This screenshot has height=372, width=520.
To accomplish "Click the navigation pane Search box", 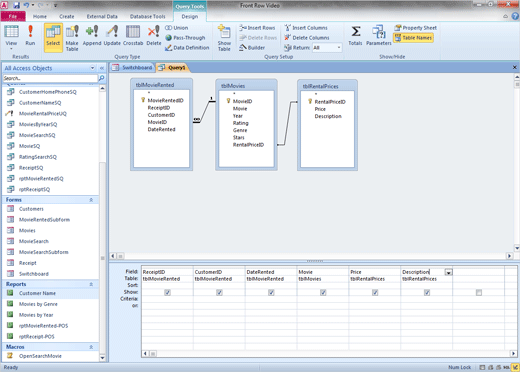I will [x=50, y=78].
